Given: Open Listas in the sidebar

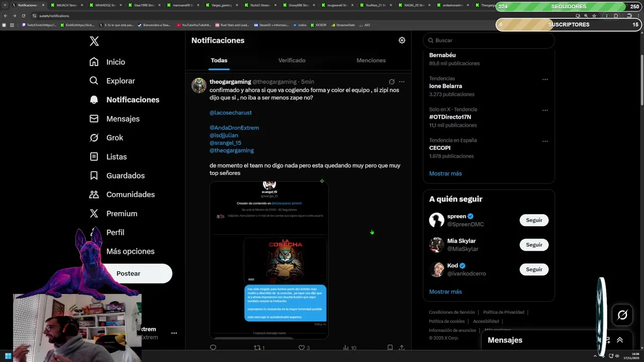Looking at the screenshot, I should [x=108, y=157].
